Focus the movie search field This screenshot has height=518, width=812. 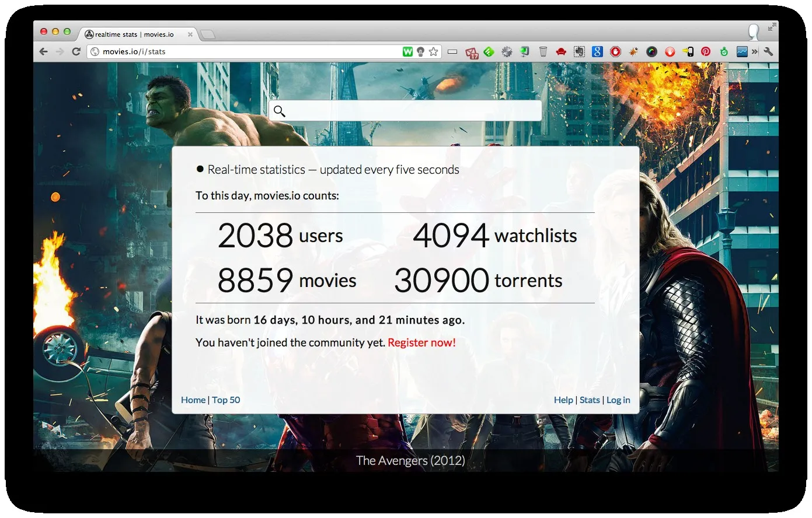coord(405,111)
